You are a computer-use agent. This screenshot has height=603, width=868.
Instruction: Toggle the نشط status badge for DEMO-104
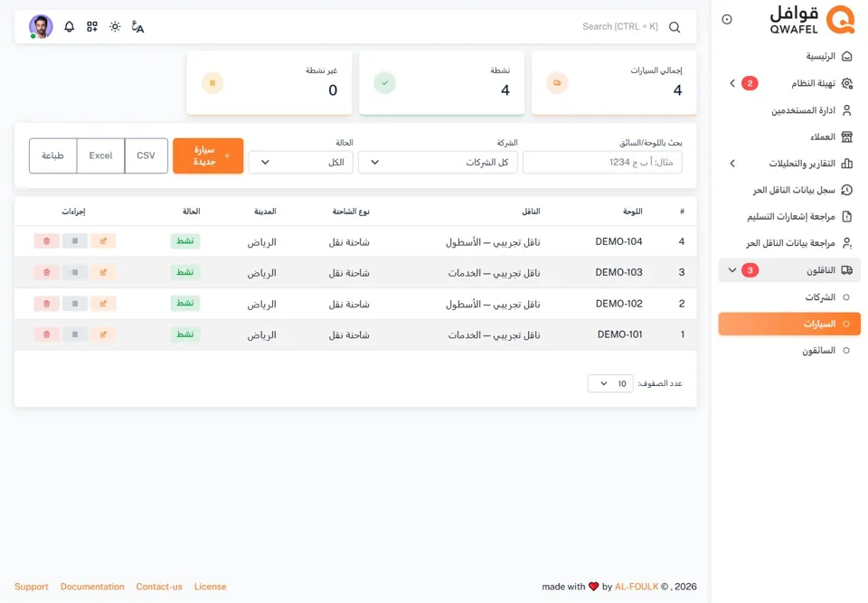pos(184,240)
